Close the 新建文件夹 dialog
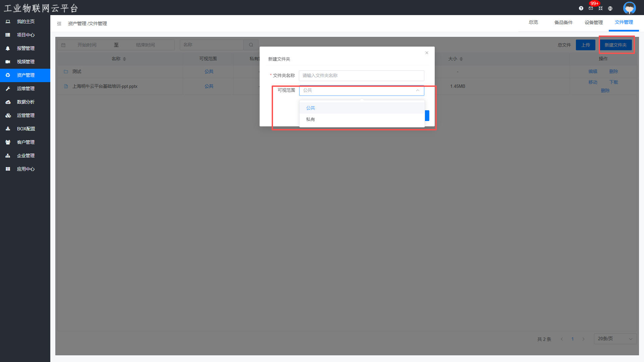 coord(427,53)
